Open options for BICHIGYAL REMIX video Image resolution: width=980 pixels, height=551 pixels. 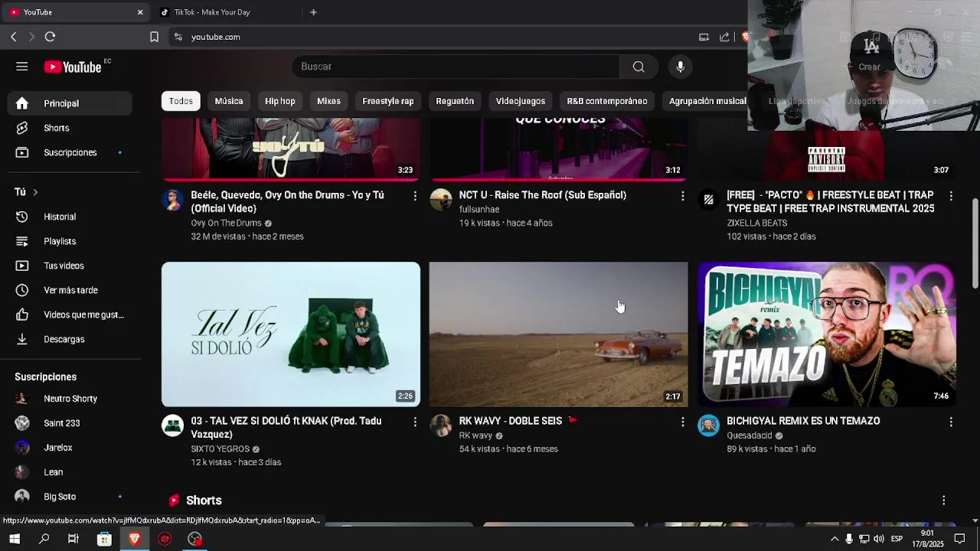point(951,422)
